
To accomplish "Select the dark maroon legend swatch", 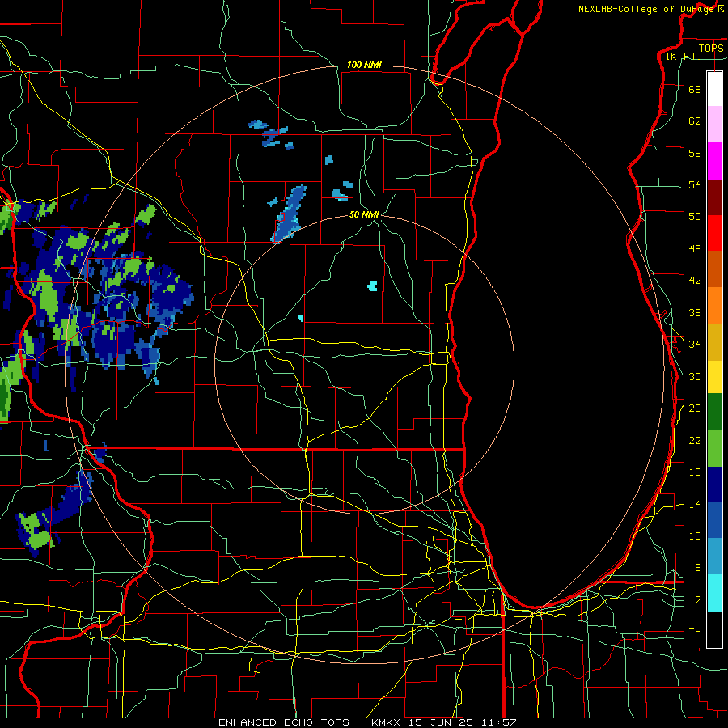I will coord(714,197).
